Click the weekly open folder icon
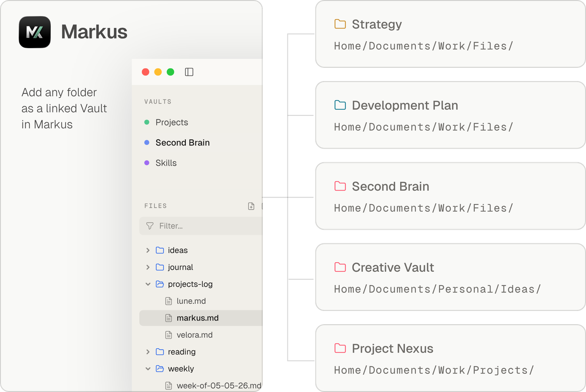Screen dimensions: 586x392 (x=160, y=369)
